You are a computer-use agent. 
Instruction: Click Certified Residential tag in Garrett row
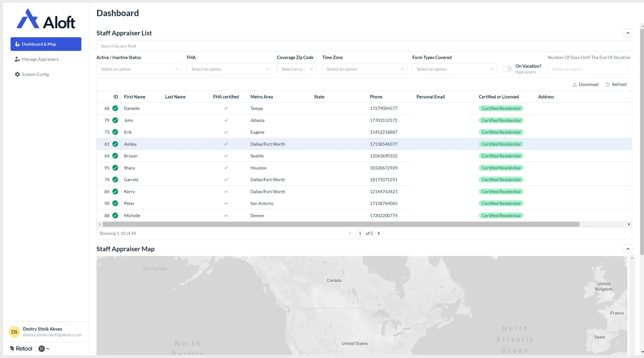tap(501, 180)
